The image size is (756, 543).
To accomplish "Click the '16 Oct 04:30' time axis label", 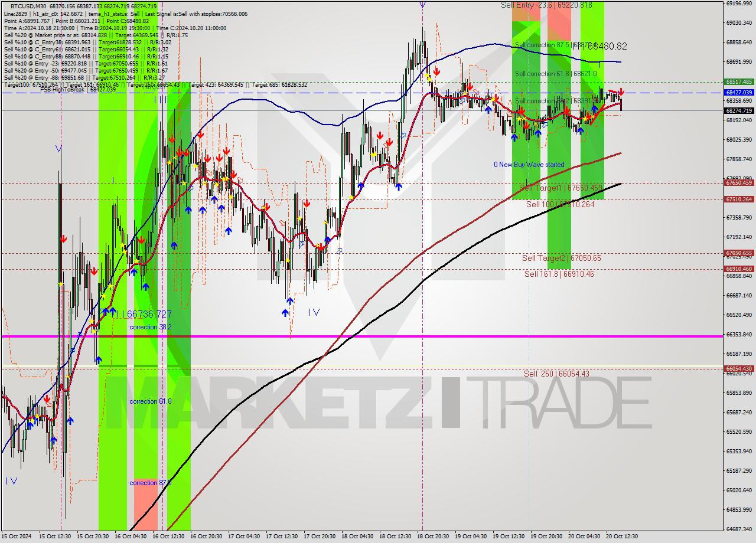I will 131,537.
